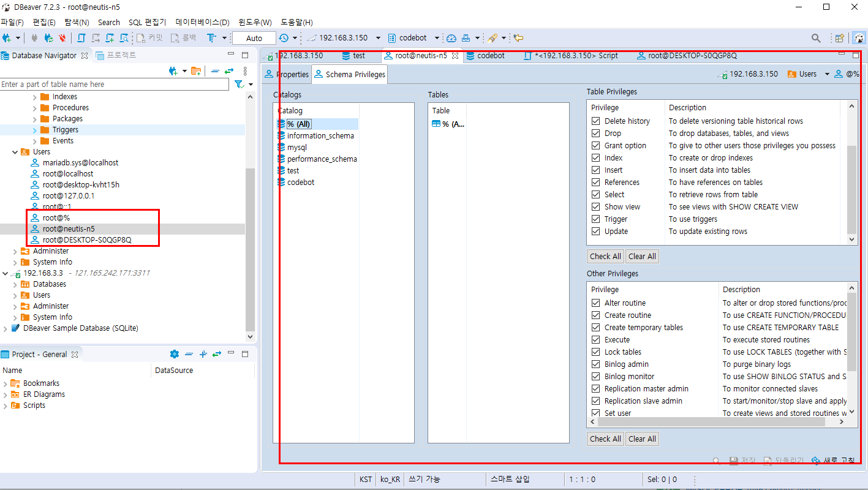The height and width of the screenshot is (490, 868).
Task: Select the performance_schema catalog
Action: pos(322,159)
